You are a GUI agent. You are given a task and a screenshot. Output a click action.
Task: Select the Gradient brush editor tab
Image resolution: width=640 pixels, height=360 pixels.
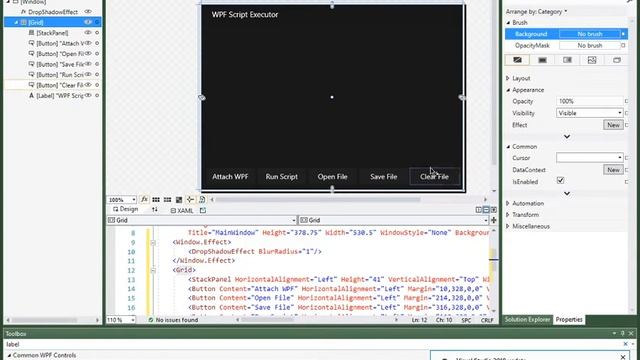point(567,60)
